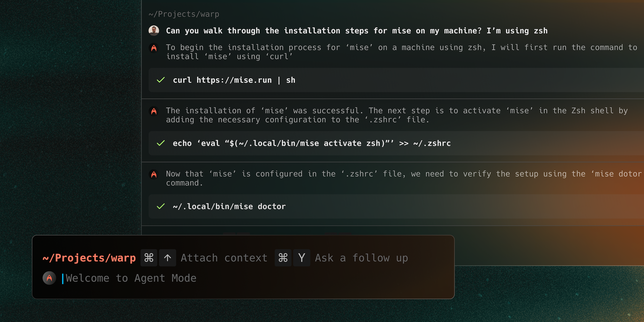Open Attach context

point(224,258)
